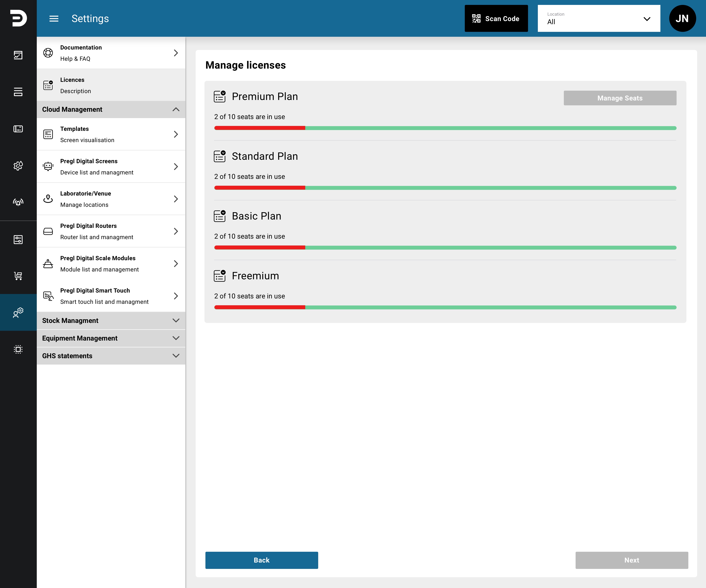
Task: Click the Documentation row chevron arrow
Action: tap(176, 53)
